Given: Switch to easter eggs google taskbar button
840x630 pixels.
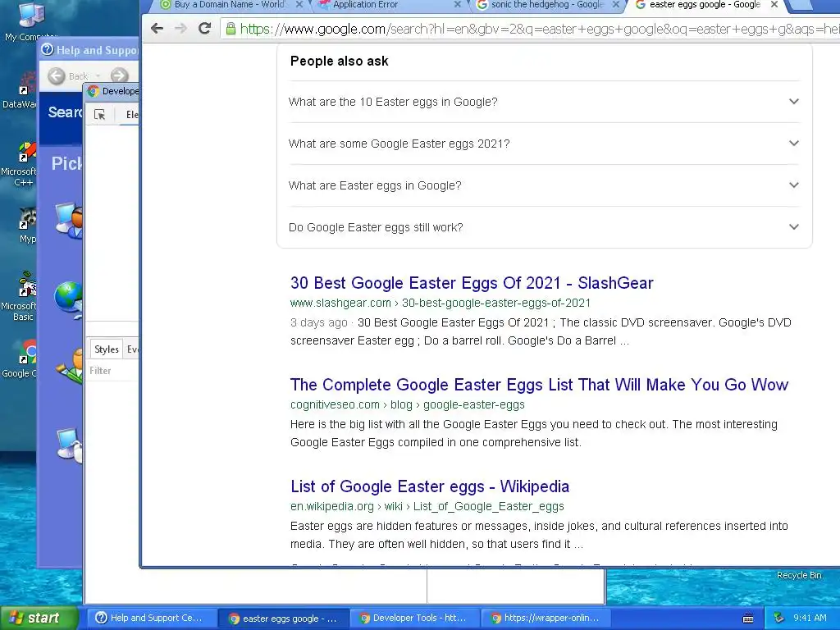Looking at the screenshot, I should click(x=284, y=619).
